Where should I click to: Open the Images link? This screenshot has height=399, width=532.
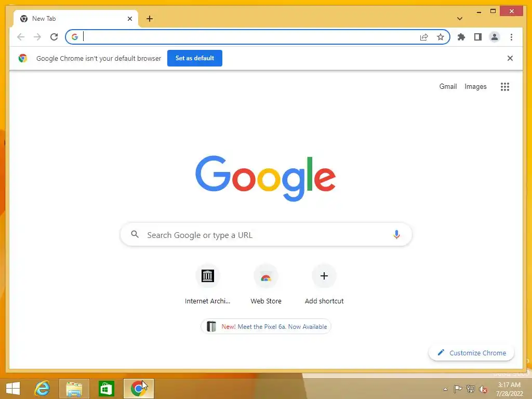point(475,87)
